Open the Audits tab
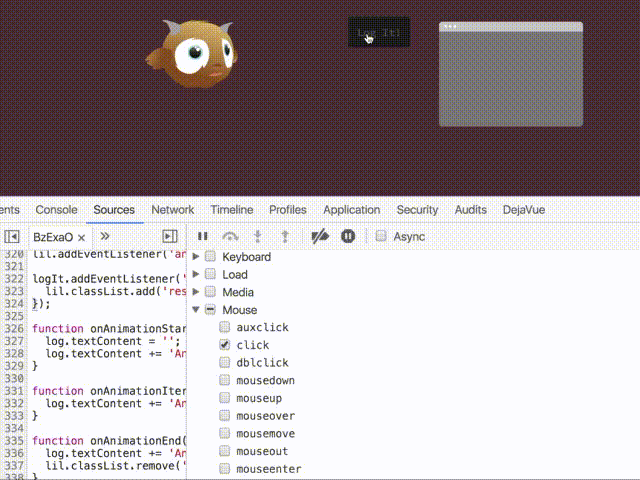This screenshot has width=640, height=480. (471, 210)
